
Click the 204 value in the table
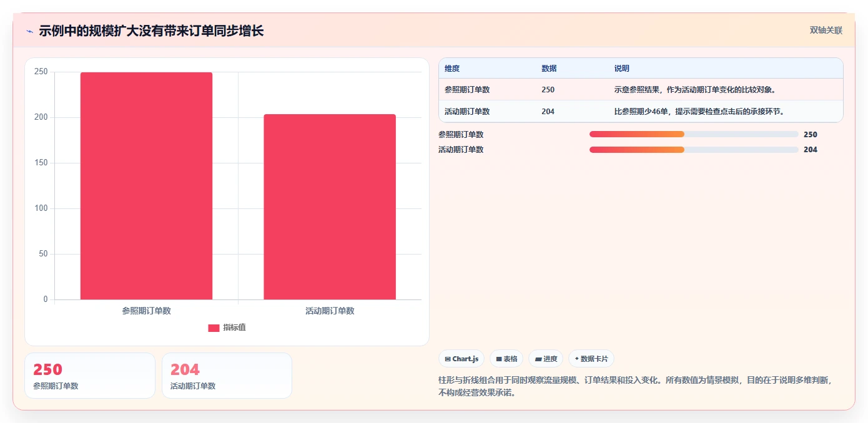[548, 112]
